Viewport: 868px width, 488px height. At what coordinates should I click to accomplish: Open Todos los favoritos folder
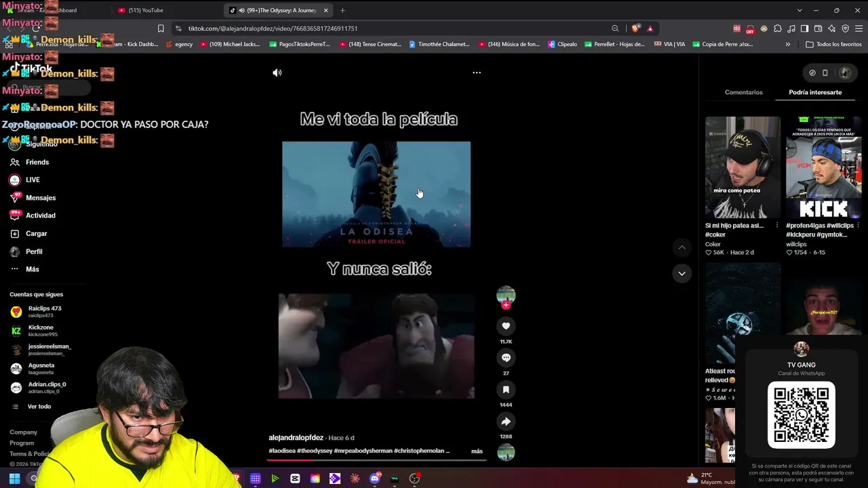click(833, 44)
